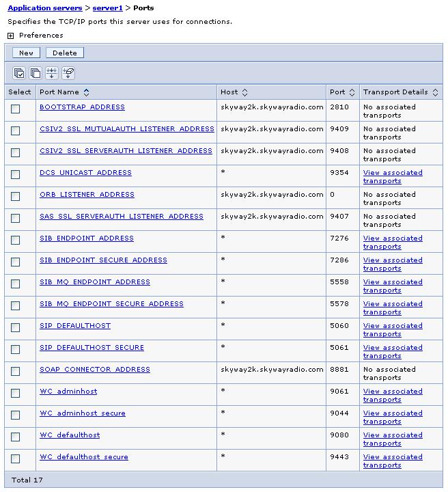
Task: Clear the filter value icon
Action: click(x=68, y=73)
